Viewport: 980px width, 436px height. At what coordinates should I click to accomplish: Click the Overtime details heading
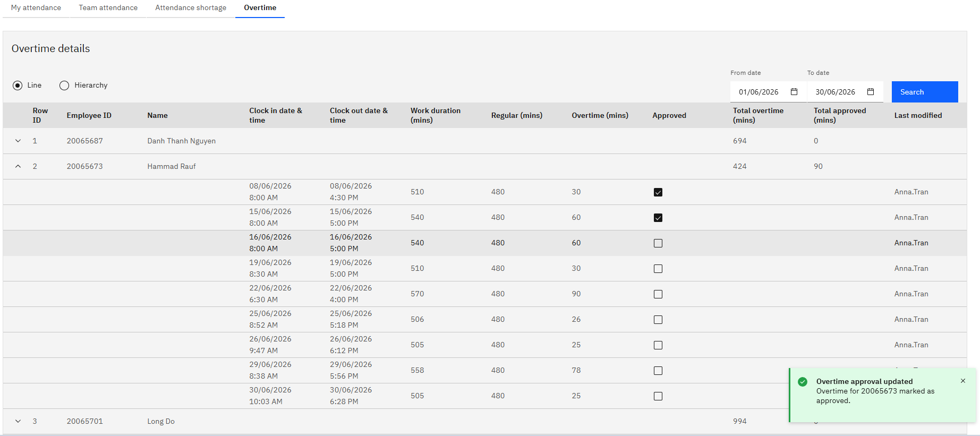51,48
